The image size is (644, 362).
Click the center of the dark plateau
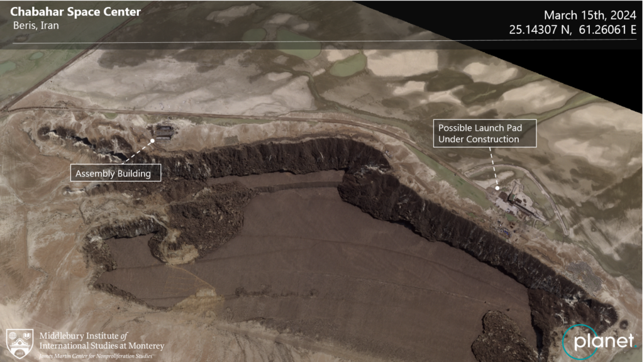point(327,251)
